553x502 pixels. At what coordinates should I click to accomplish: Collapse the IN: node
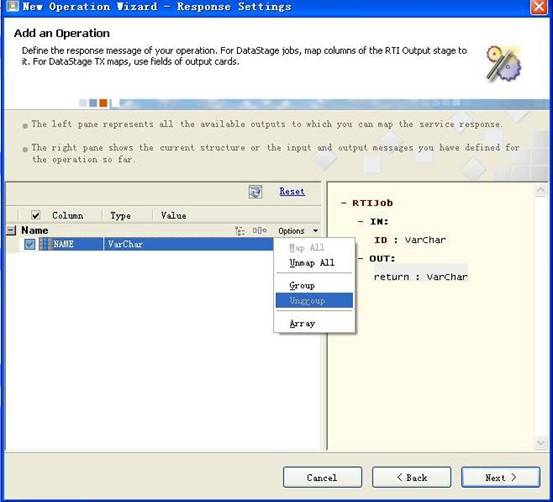(x=360, y=222)
